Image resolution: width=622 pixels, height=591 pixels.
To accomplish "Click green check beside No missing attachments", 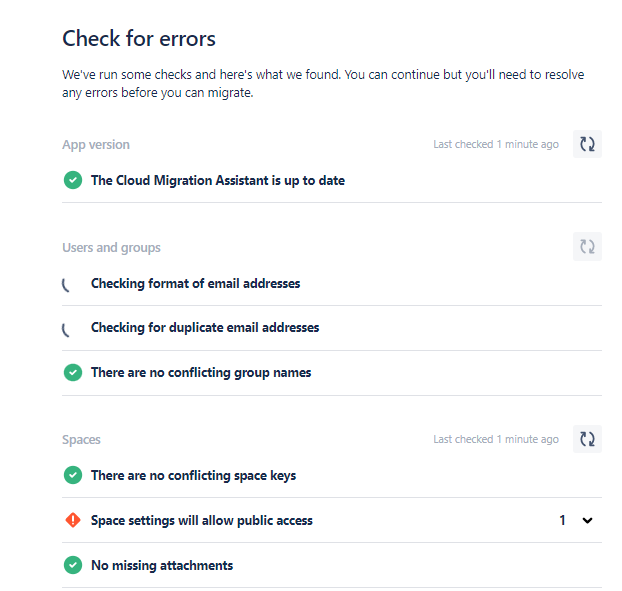I will coord(73,565).
